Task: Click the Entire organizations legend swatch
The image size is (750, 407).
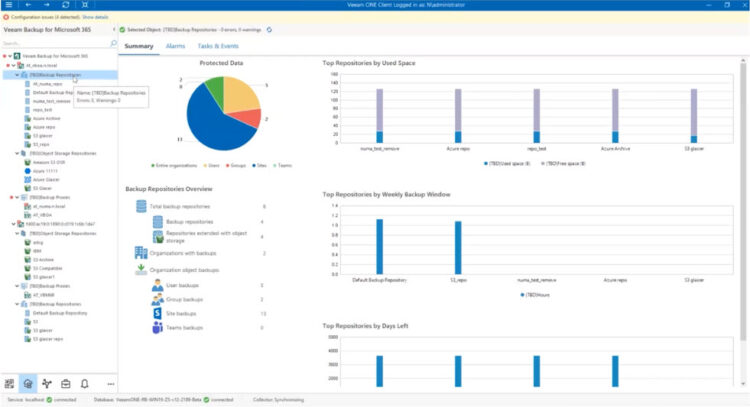Action: pos(153,165)
